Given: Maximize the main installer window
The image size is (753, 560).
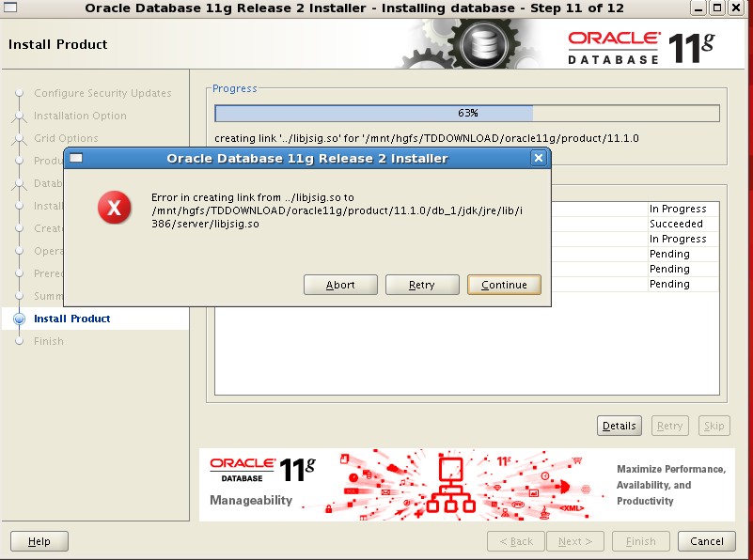Looking at the screenshot, I should coord(717,8).
